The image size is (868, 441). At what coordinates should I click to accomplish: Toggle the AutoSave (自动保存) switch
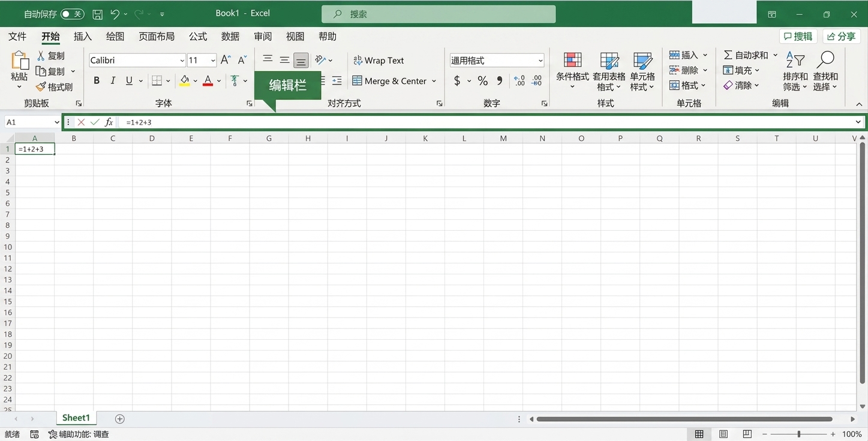point(72,14)
